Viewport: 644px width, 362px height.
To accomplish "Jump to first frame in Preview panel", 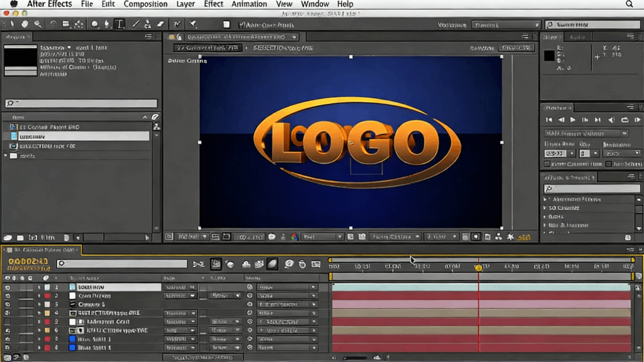I will pyautogui.click(x=549, y=120).
